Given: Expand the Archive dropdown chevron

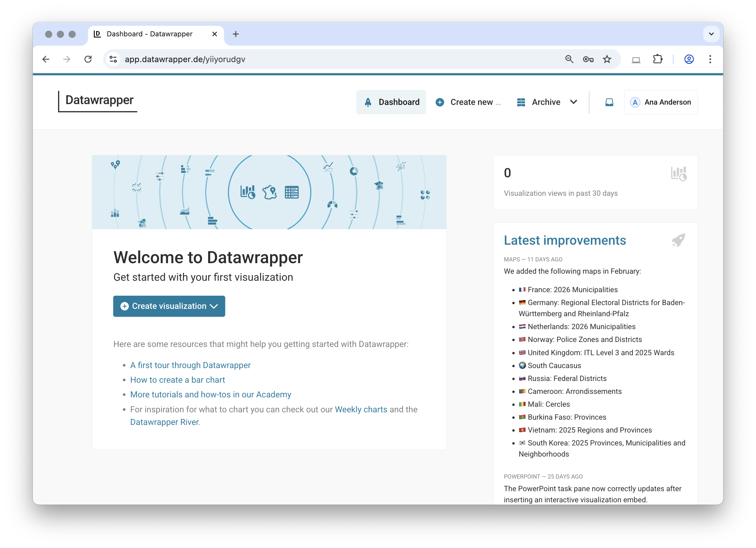Looking at the screenshot, I should point(573,102).
